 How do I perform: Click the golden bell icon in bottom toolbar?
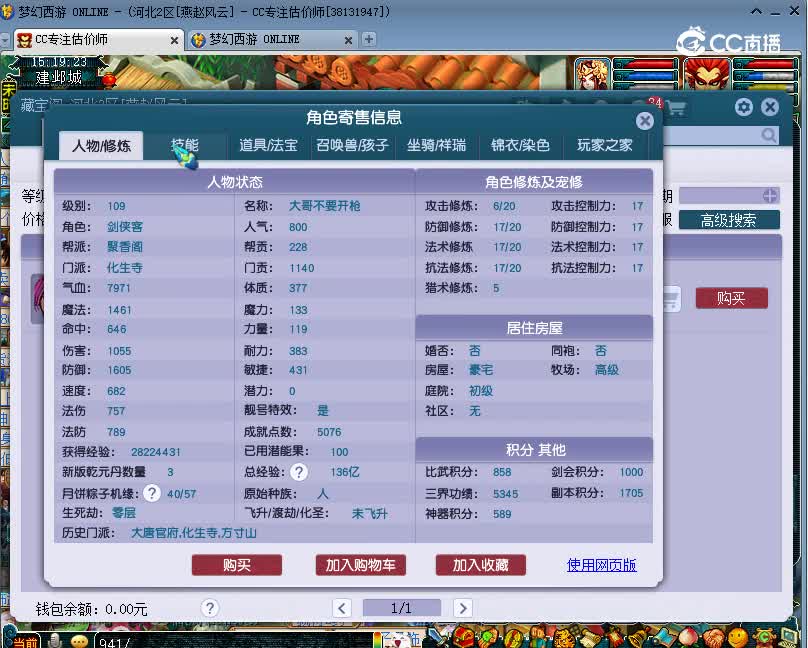[x=639, y=637]
